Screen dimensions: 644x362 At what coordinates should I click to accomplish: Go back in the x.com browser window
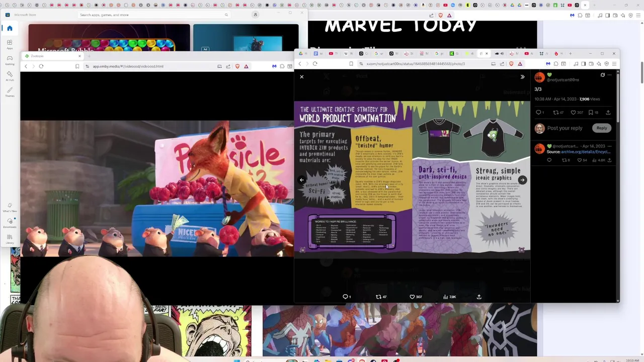pos(300,64)
